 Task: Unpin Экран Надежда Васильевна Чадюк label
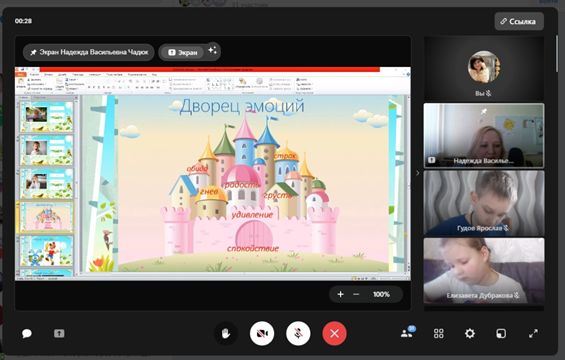tap(89, 52)
